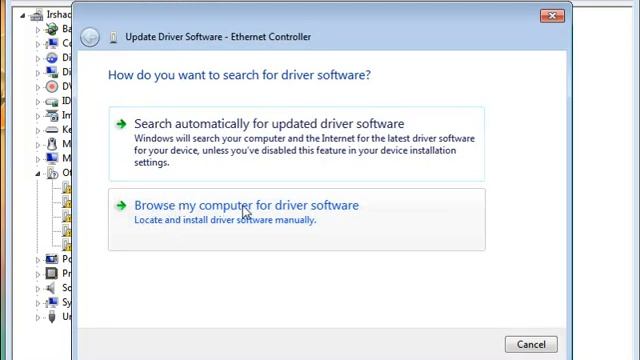Expand the Keyboards node

pos(38,131)
